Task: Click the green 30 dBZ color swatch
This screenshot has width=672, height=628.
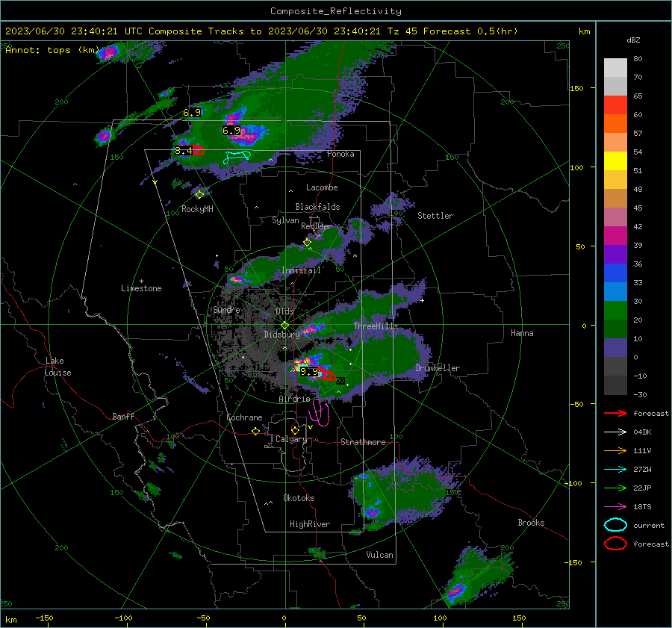Action: tap(615, 311)
